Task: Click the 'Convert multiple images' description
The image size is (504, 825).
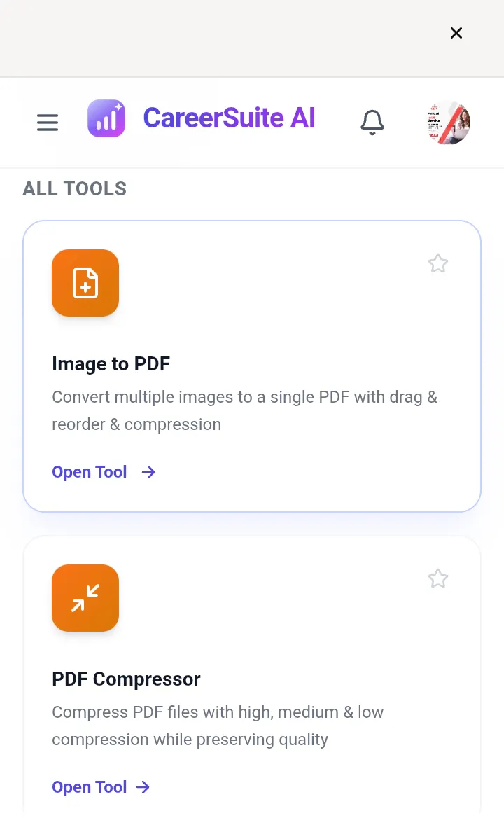Action: tap(244, 410)
